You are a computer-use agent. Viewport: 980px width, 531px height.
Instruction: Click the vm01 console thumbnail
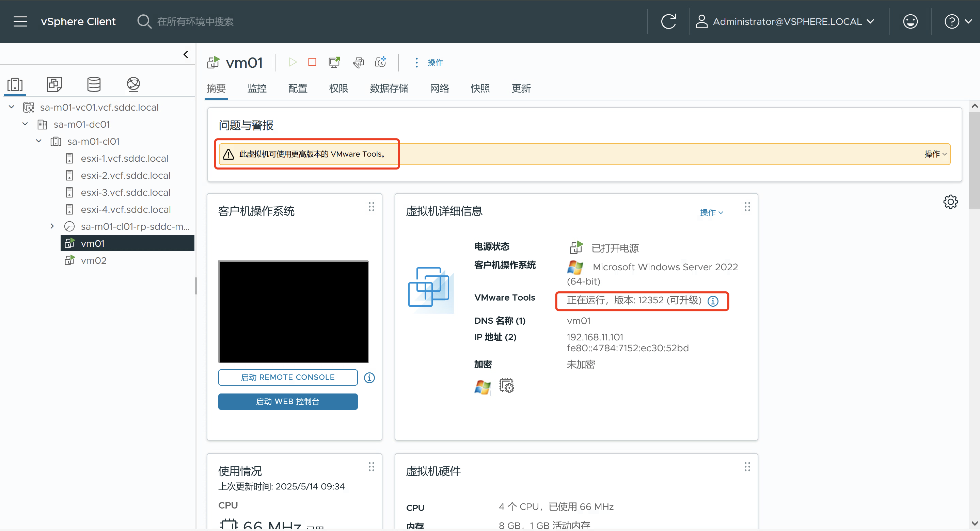click(293, 311)
